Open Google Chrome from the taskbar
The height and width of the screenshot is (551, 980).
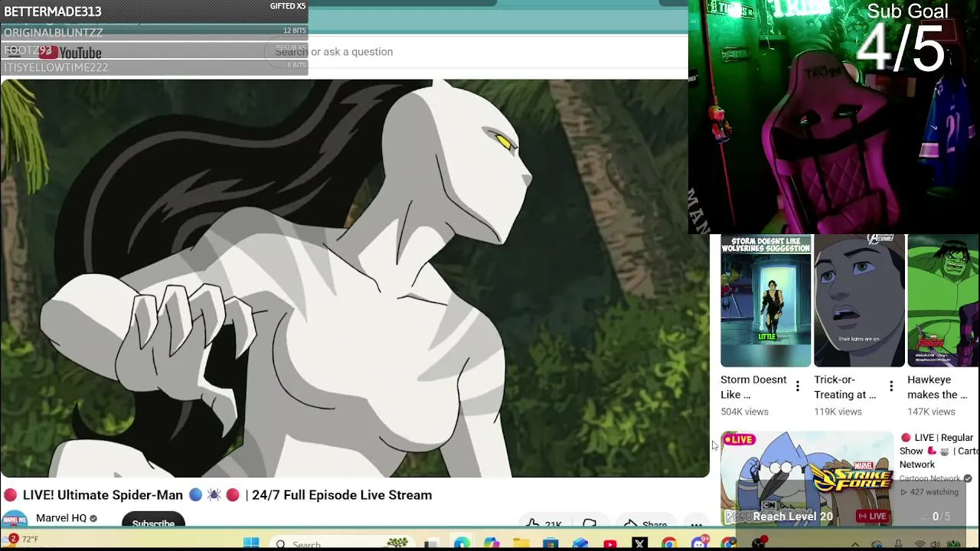[669, 544]
